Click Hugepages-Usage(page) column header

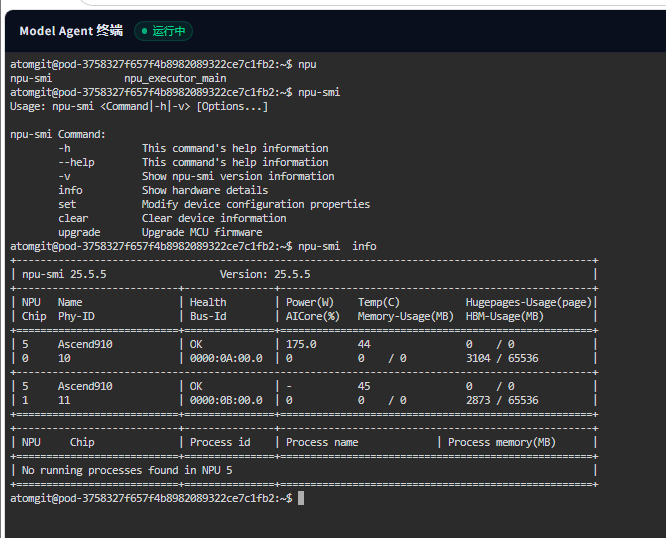click(528, 302)
